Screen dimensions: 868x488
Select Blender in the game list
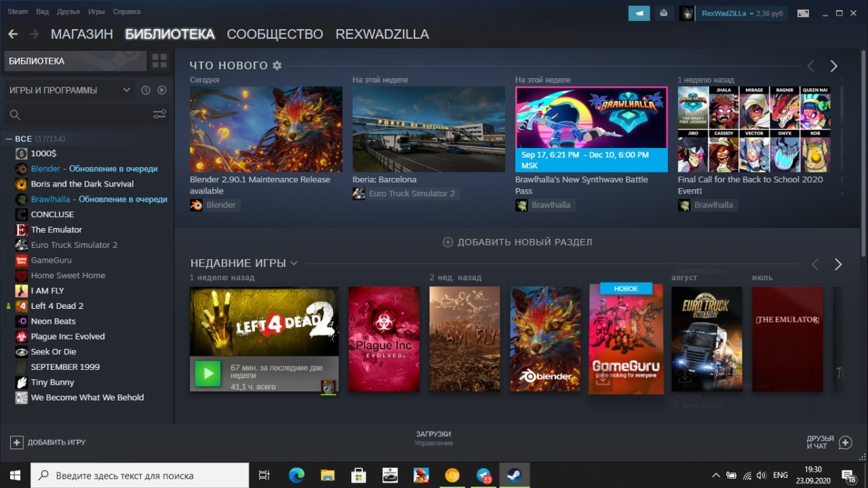pos(45,168)
